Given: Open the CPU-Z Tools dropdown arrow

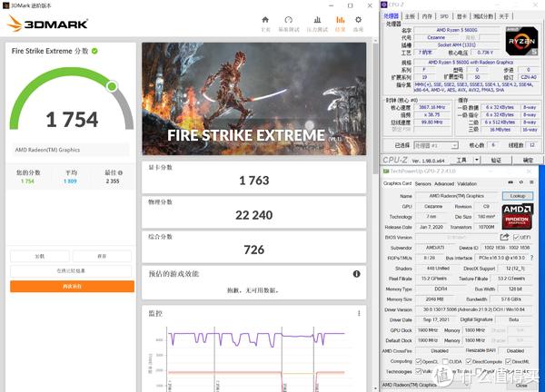Looking at the screenshot, I should coord(477,160).
